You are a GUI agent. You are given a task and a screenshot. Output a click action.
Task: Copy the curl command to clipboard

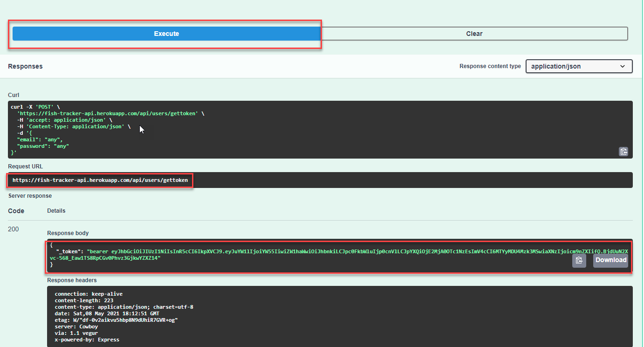(x=623, y=152)
